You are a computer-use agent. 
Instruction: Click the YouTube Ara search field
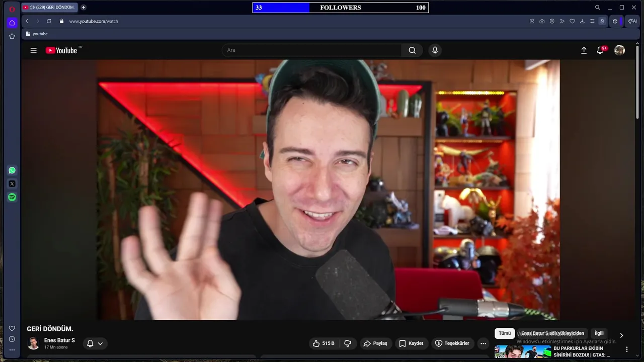(x=312, y=50)
